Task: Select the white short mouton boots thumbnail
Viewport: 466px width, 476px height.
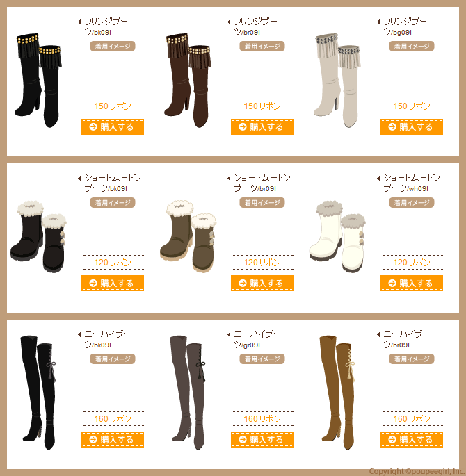Action: 337,236
